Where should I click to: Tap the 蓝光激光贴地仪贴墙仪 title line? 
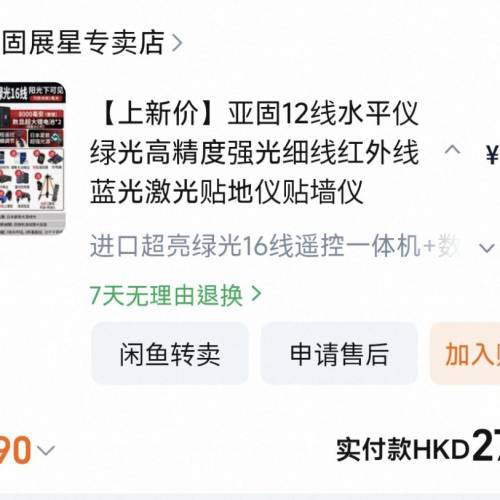tap(227, 192)
